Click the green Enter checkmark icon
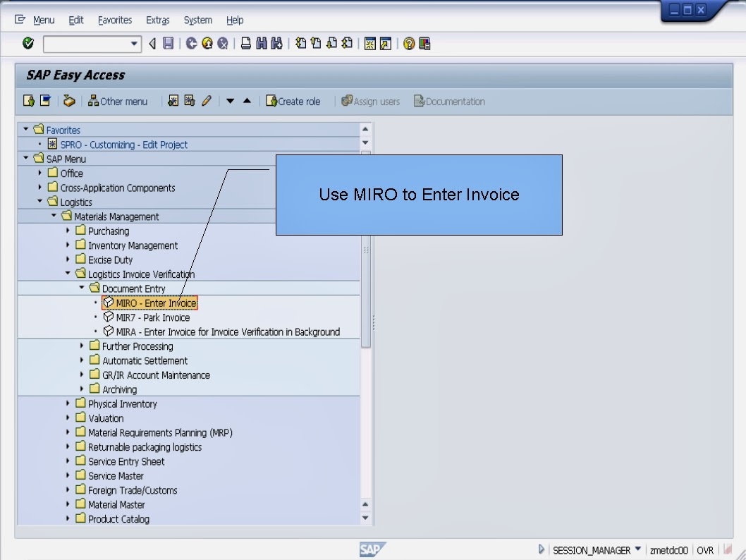The image size is (746, 560). coord(28,44)
